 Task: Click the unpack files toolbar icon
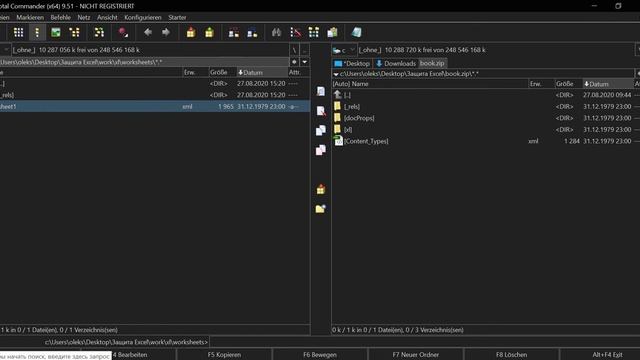click(209, 32)
